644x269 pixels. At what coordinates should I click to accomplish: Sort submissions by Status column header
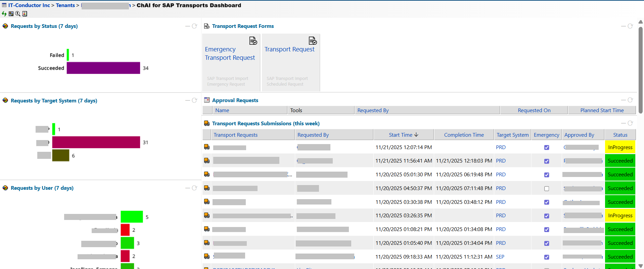coord(620,135)
